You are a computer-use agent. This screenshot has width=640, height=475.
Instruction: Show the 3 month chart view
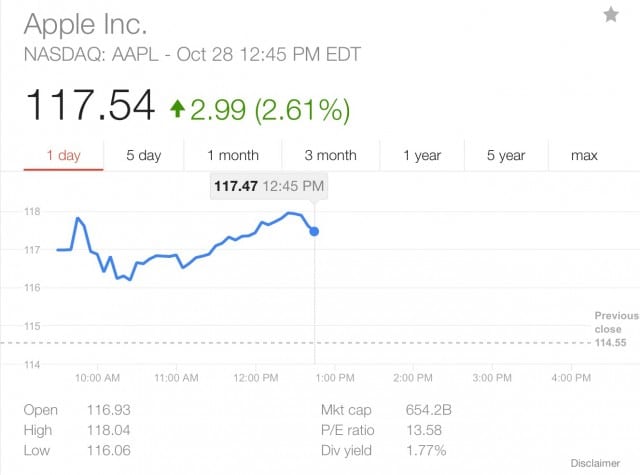(330, 155)
